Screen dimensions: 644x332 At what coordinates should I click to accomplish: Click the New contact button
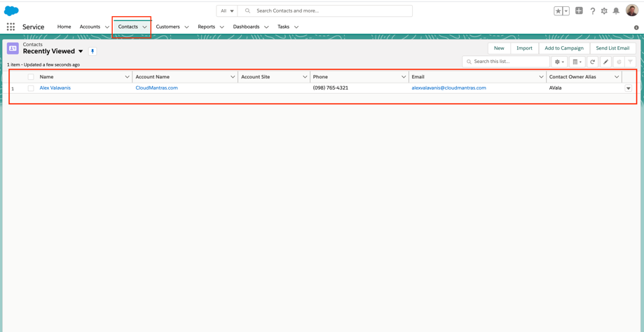click(498, 48)
